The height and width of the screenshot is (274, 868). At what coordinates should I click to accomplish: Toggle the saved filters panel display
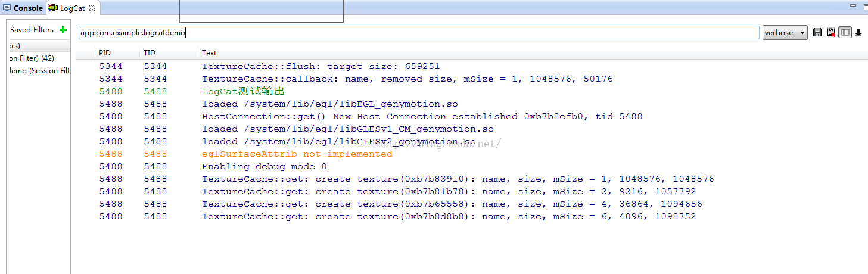point(845,33)
